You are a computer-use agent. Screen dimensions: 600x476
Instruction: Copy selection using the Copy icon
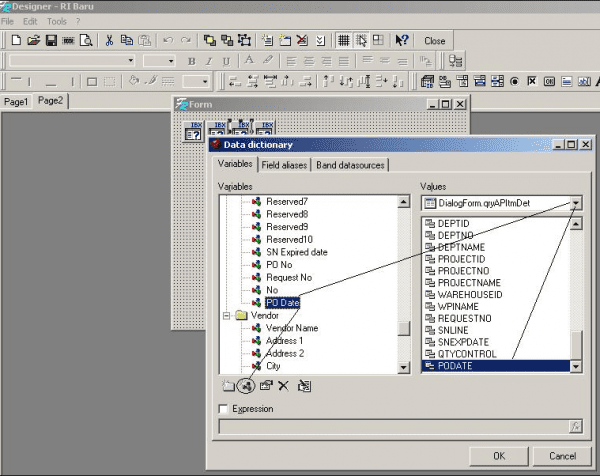[x=127, y=40]
